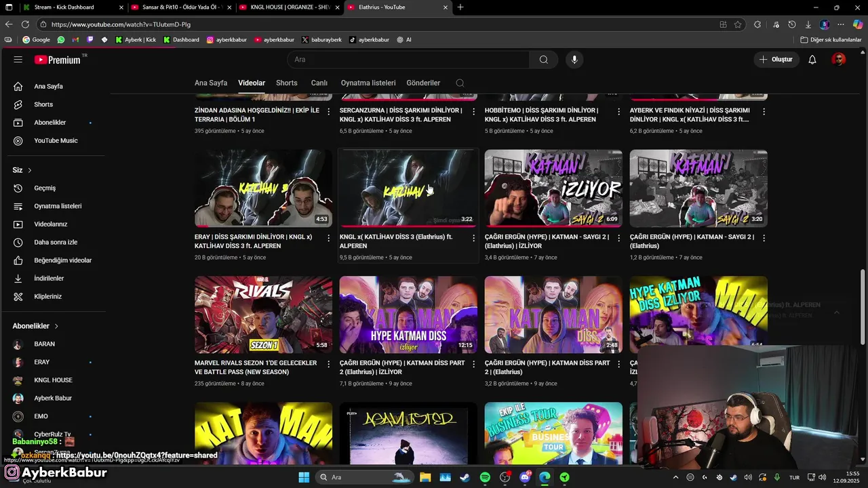Click the Oluştur create button

776,60
